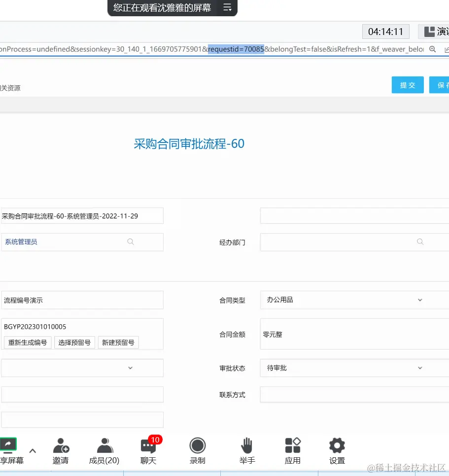Open the meeting banner menu icon
This screenshot has height=476, width=449.
(227, 7)
